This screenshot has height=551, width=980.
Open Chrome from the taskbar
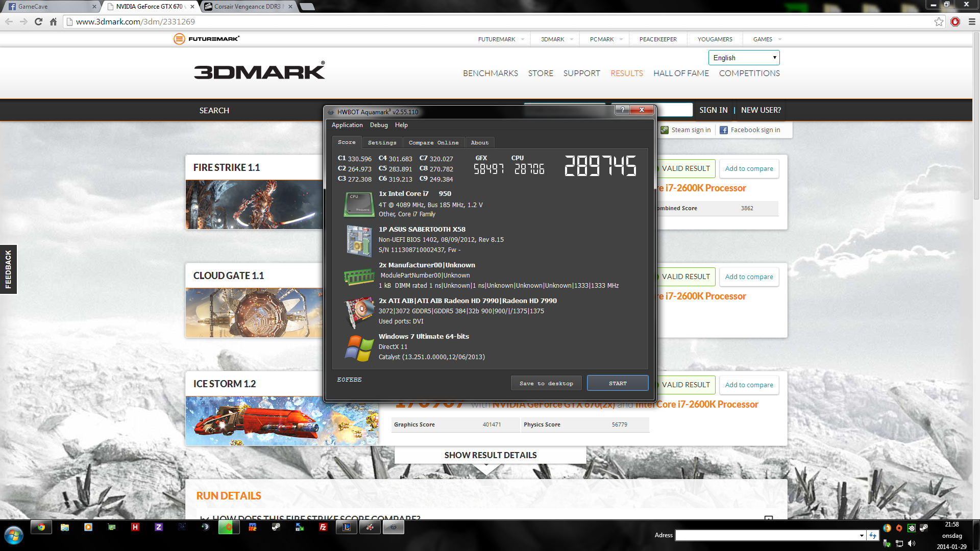[x=41, y=527]
